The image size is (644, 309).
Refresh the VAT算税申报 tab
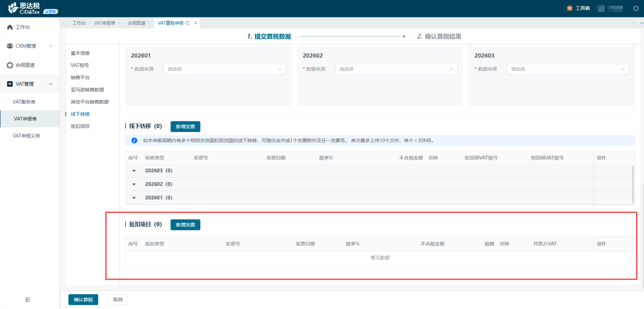click(188, 23)
